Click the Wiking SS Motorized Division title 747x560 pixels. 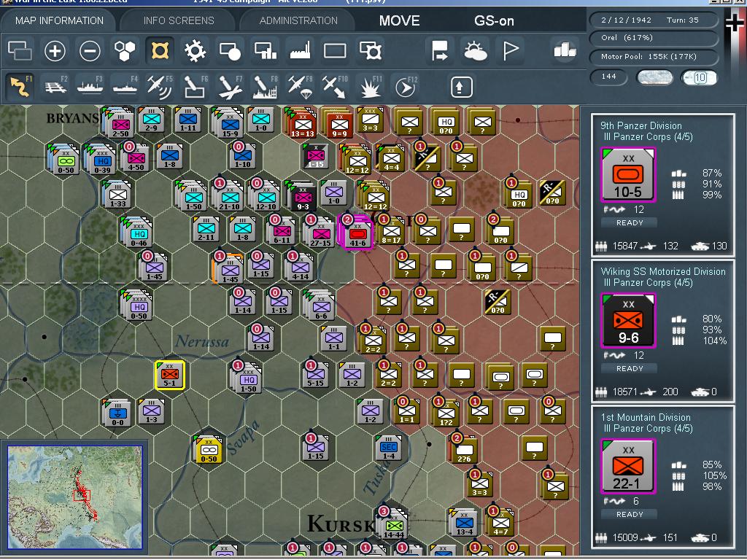(x=663, y=271)
